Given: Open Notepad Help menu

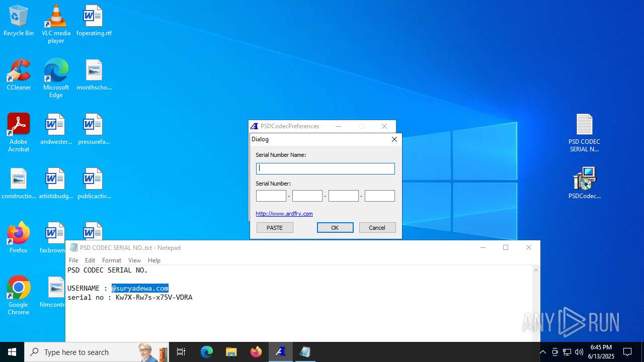Looking at the screenshot, I should coord(154,260).
